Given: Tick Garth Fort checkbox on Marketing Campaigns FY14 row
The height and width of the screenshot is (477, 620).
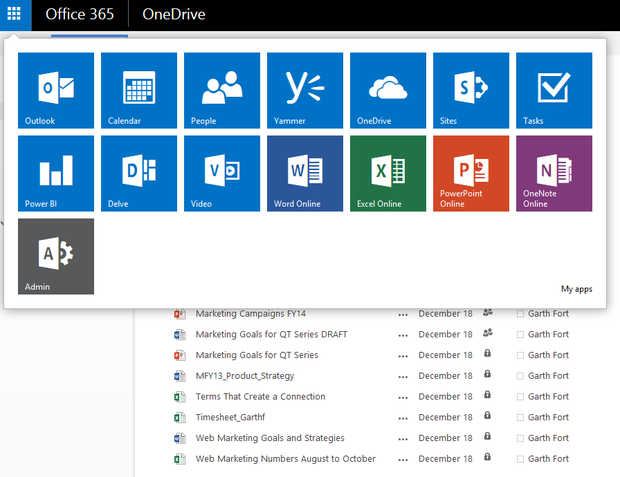Looking at the screenshot, I should (520, 314).
